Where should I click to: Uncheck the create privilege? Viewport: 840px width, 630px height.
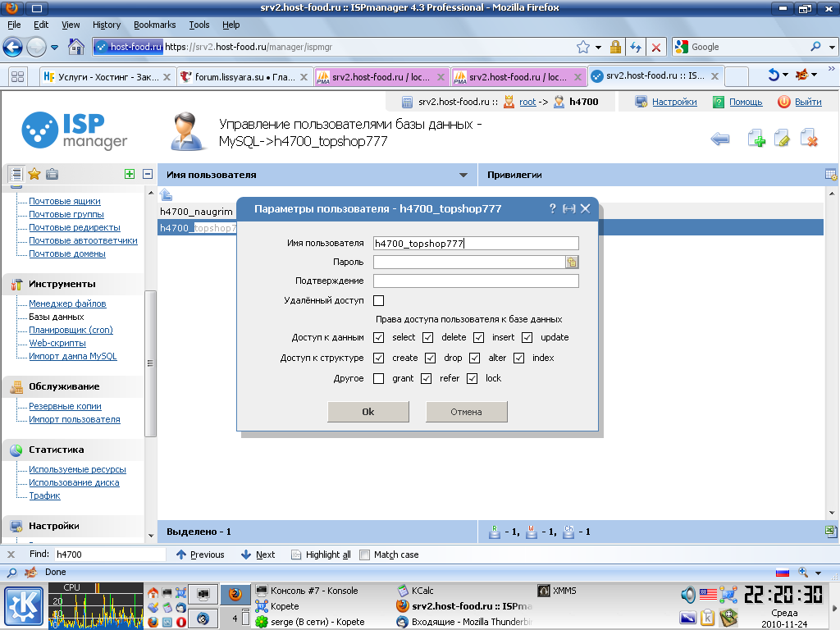point(379,358)
